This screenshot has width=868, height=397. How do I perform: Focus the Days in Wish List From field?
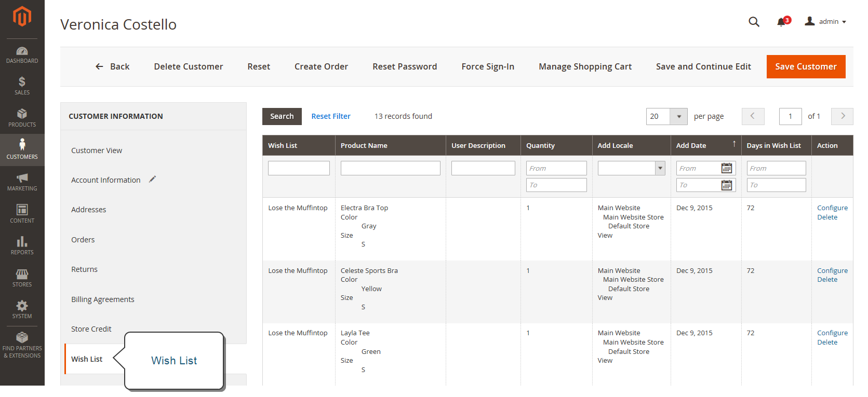[776, 168]
